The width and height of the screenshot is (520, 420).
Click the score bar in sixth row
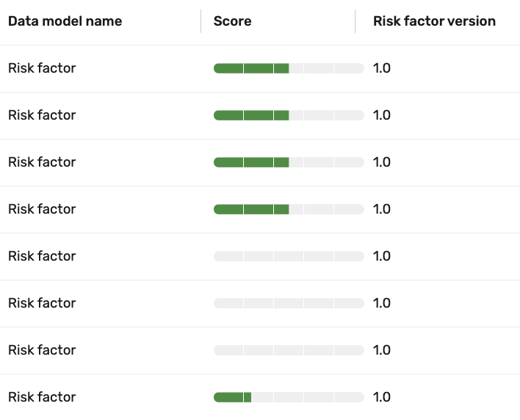289,303
